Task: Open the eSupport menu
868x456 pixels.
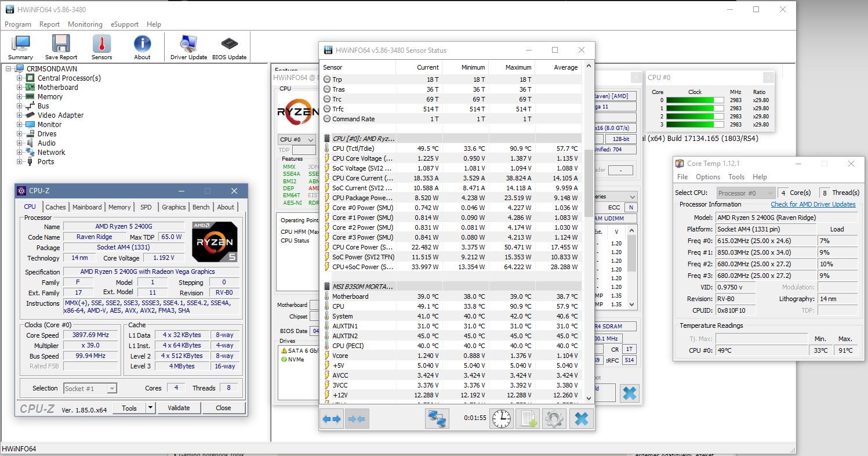Action: [x=125, y=24]
